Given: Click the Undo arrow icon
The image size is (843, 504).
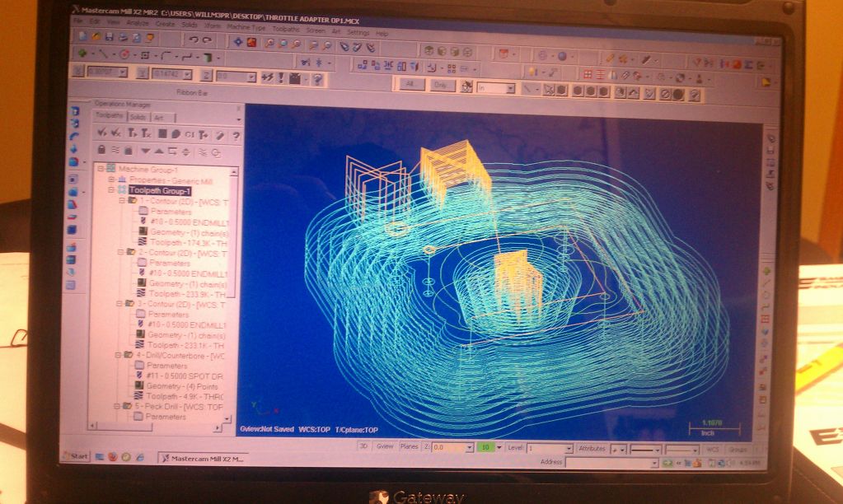Looking at the screenshot, I should pos(194,40).
